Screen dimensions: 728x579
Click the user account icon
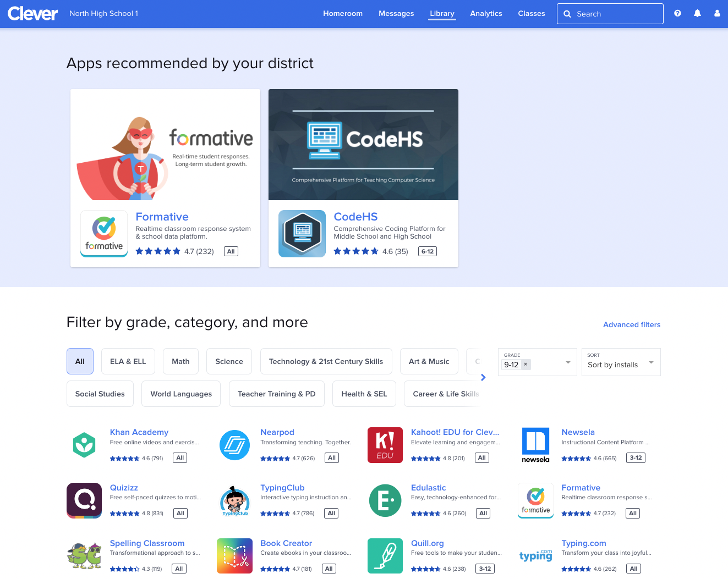(717, 13)
